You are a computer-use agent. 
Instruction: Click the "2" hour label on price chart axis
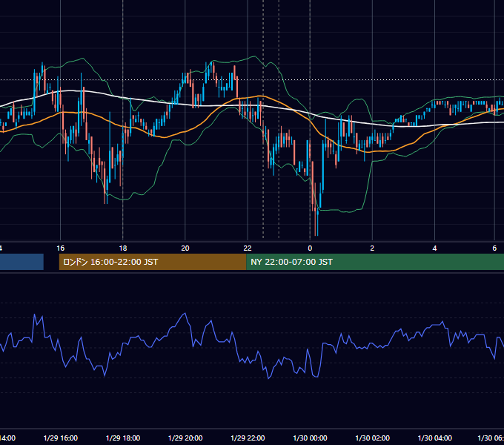pos(372,248)
